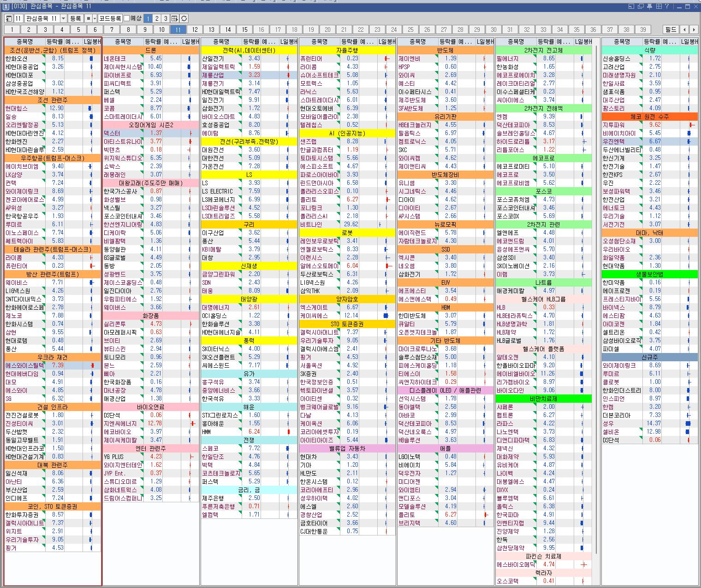Click the 비만치료제 group header
701x588 pixels.
point(544,399)
